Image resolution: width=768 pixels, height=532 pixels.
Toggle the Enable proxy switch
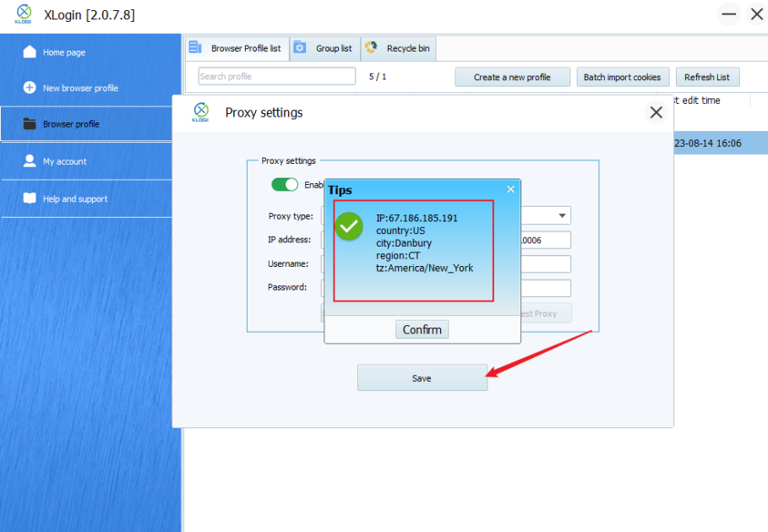[x=285, y=184]
